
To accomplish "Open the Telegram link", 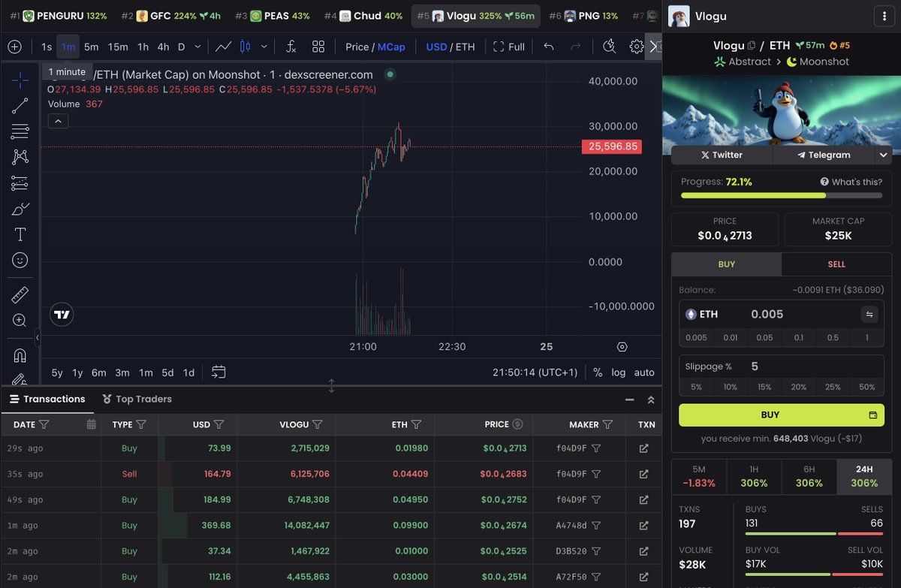I will [824, 155].
